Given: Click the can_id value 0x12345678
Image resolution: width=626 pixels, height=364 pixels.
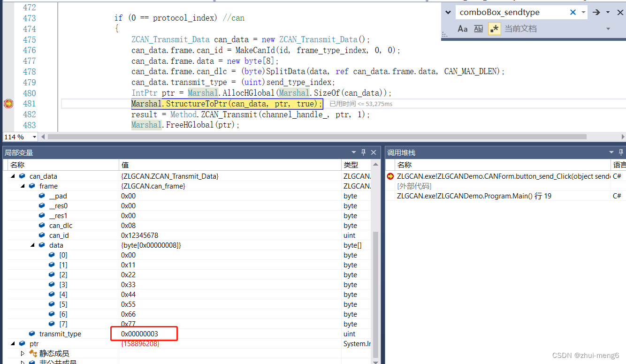Looking at the screenshot, I should [139, 235].
